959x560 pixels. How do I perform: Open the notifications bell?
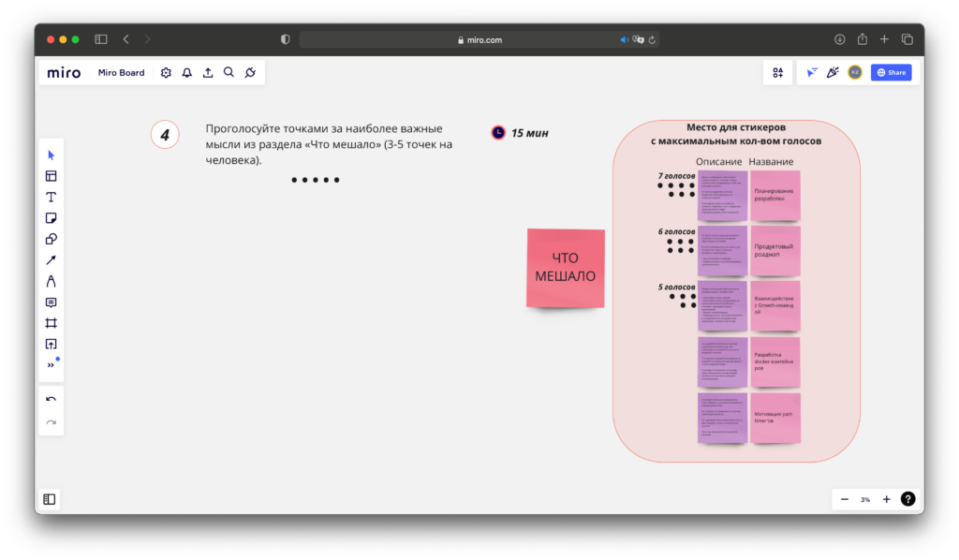click(x=186, y=72)
